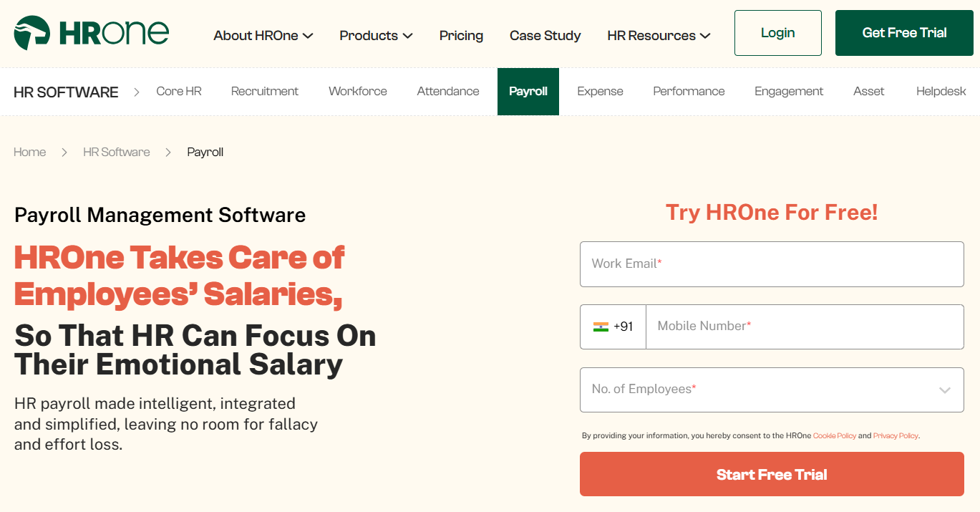Click the Login button

coord(777,32)
